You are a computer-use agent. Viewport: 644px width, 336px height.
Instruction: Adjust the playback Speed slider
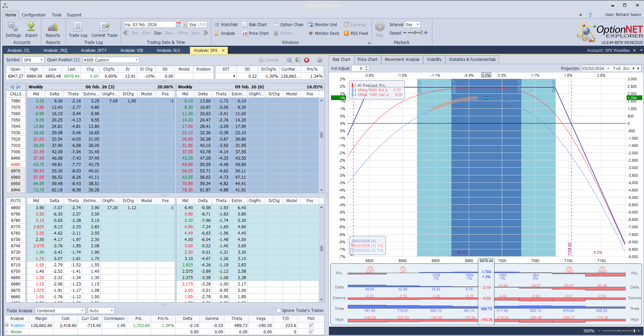click(x=415, y=33)
